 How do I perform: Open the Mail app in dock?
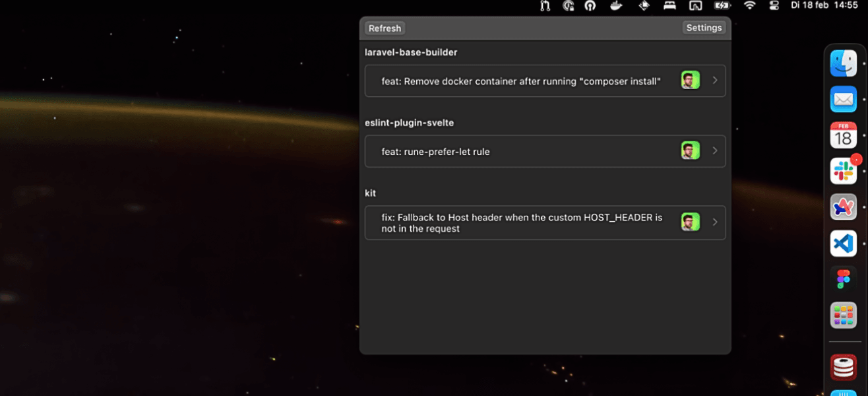(843, 99)
